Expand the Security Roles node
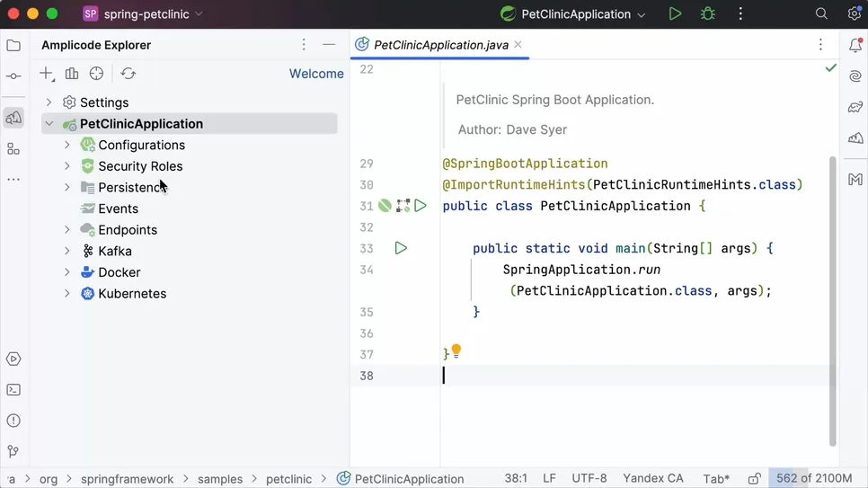The image size is (868, 488). (67, 165)
